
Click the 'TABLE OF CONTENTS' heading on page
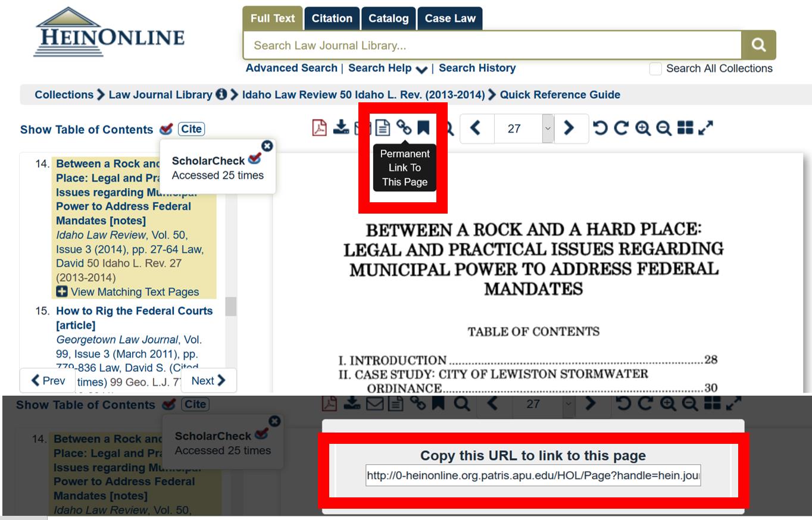[533, 331]
